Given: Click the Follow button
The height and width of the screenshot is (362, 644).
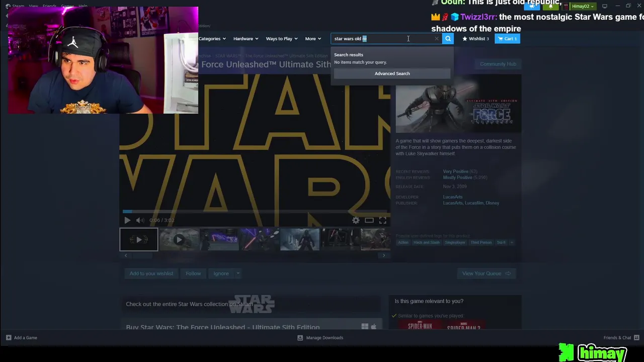Looking at the screenshot, I should (193, 274).
